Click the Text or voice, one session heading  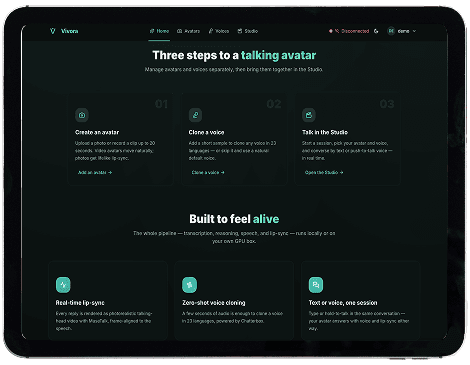point(343,303)
